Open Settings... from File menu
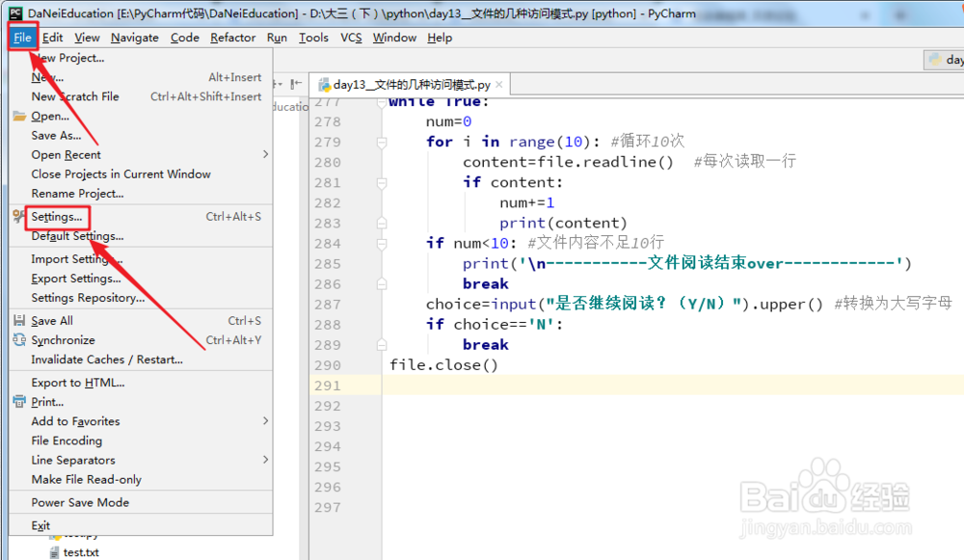The image size is (964, 560). coord(141,216)
